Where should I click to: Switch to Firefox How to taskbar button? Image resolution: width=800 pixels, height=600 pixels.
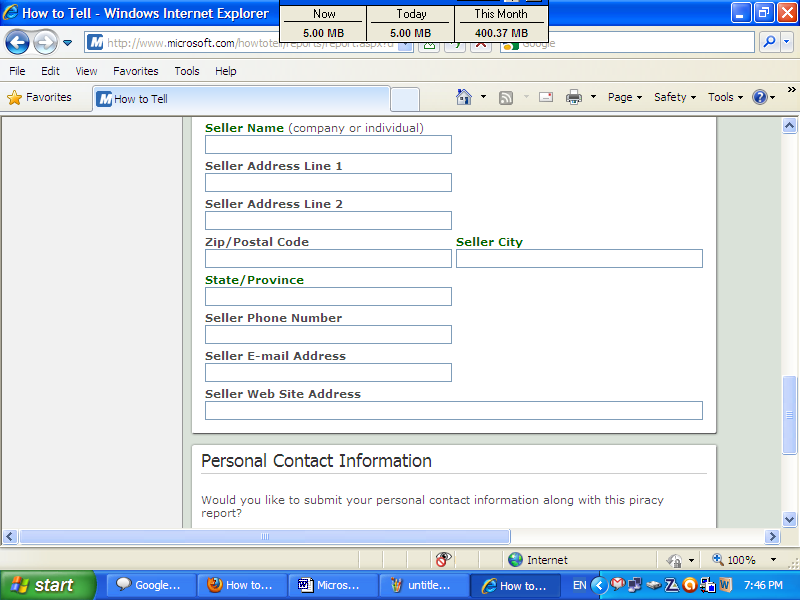point(242,585)
